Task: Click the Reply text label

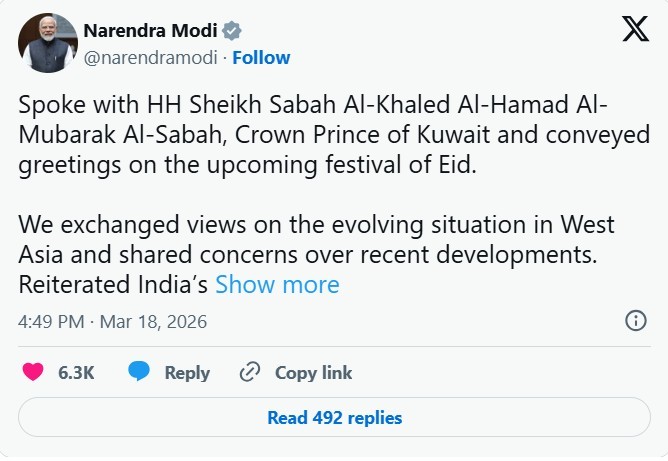Action: pyautogui.click(x=187, y=373)
